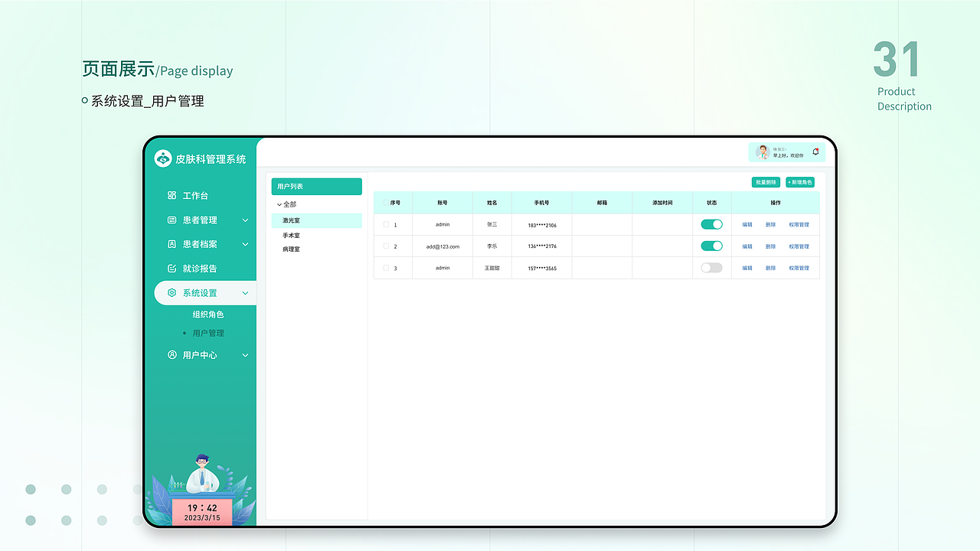
Task: Disable the status switch for 张三
Action: pyautogui.click(x=712, y=224)
